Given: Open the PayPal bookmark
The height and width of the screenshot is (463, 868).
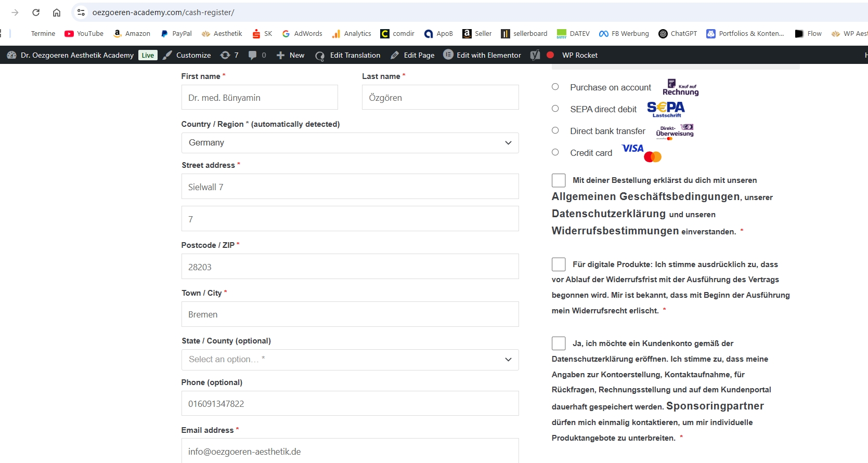Looking at the screenshot, I should click(176, 33).
